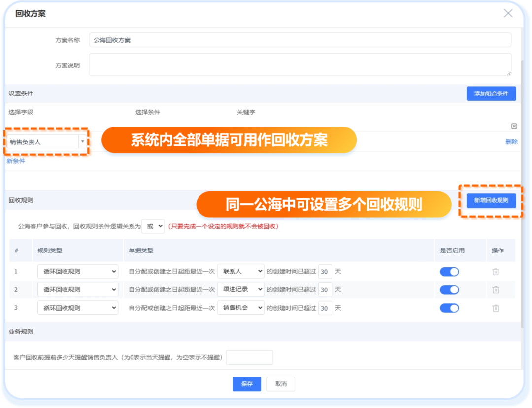The image size is (532, 408).
Task: Click the 保存 button
Action: tap(246, 384)
